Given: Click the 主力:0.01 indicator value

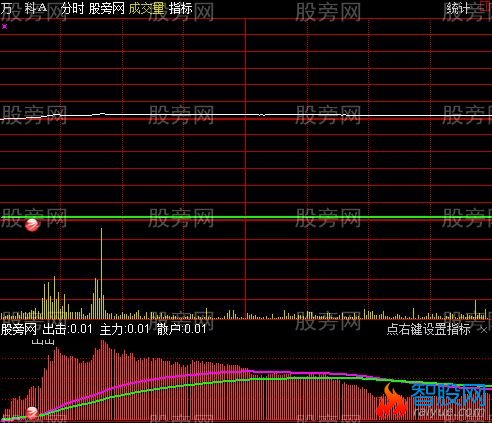Looking at the screenshot, I should click(x=125, y=329).
